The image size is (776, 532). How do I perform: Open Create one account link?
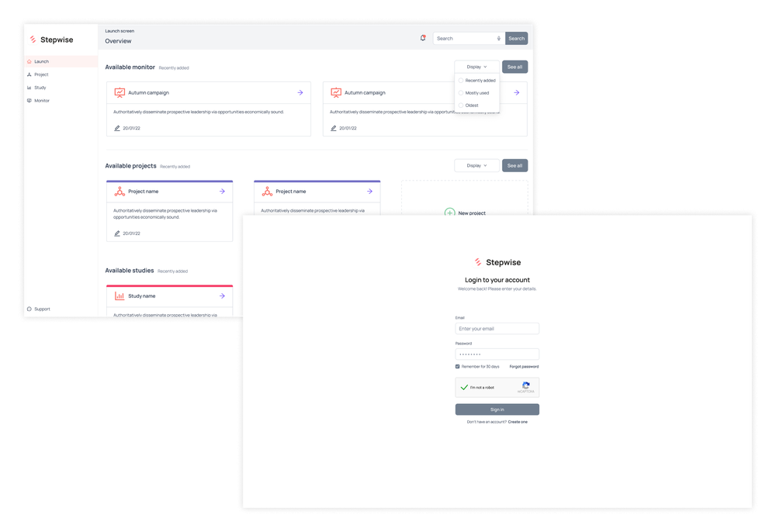click(517, 420)
